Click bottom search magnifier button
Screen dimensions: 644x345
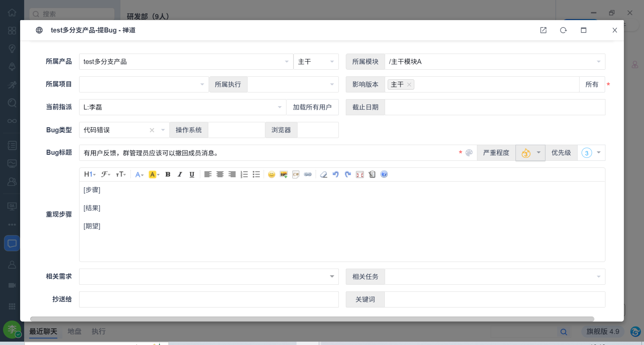click(x=564, y=332)
